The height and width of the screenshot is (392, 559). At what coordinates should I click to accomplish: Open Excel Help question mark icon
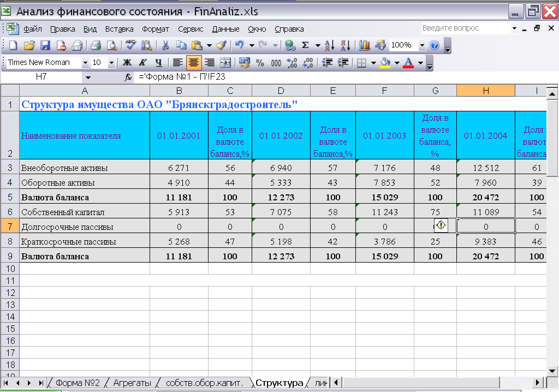(434, 45)
